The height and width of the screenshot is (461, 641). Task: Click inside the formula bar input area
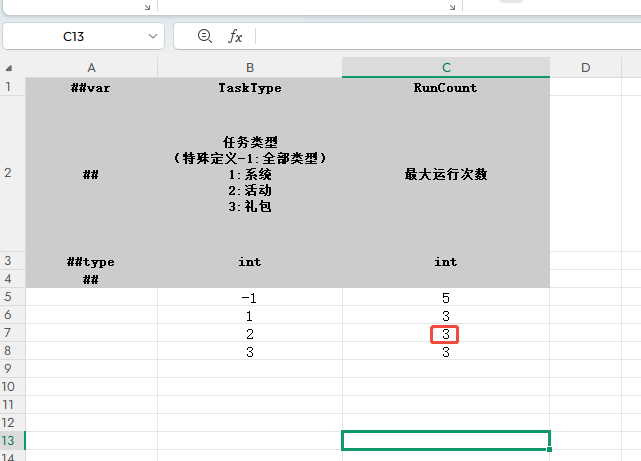(440, 36)
